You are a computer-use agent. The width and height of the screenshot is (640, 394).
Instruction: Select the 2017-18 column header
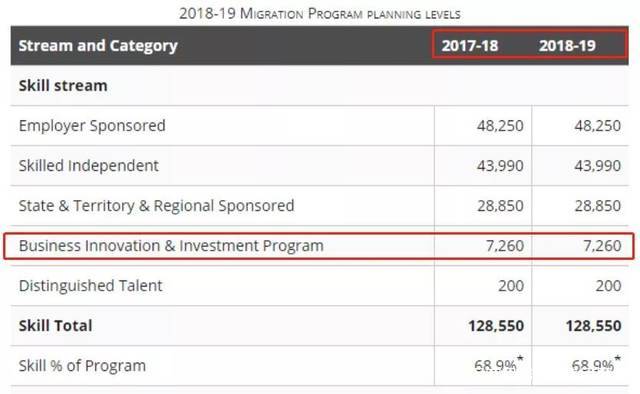[x=470, y=46]
